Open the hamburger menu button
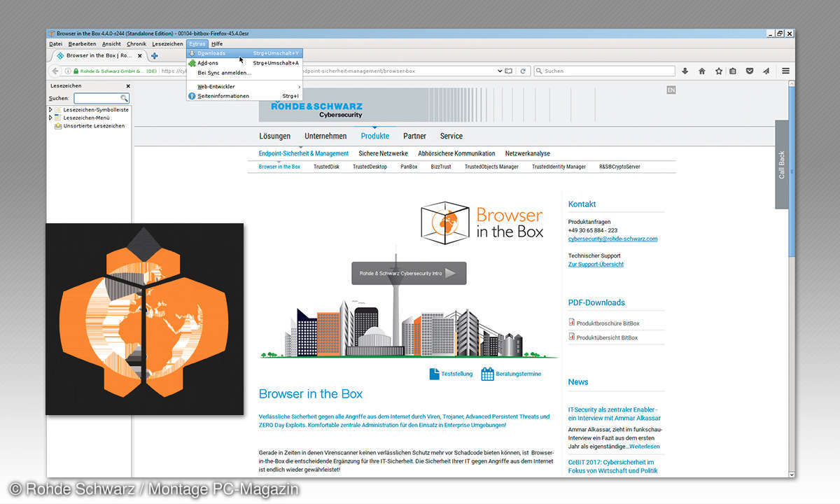840x504 pixels. click(x=785, y=71)
